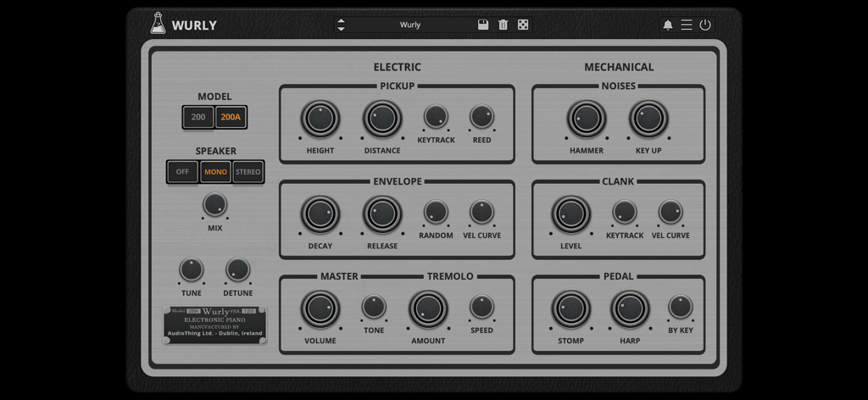Click the pickup HEIGHT knob
This screenshot has height=400, width=868.
click(320, 119)
